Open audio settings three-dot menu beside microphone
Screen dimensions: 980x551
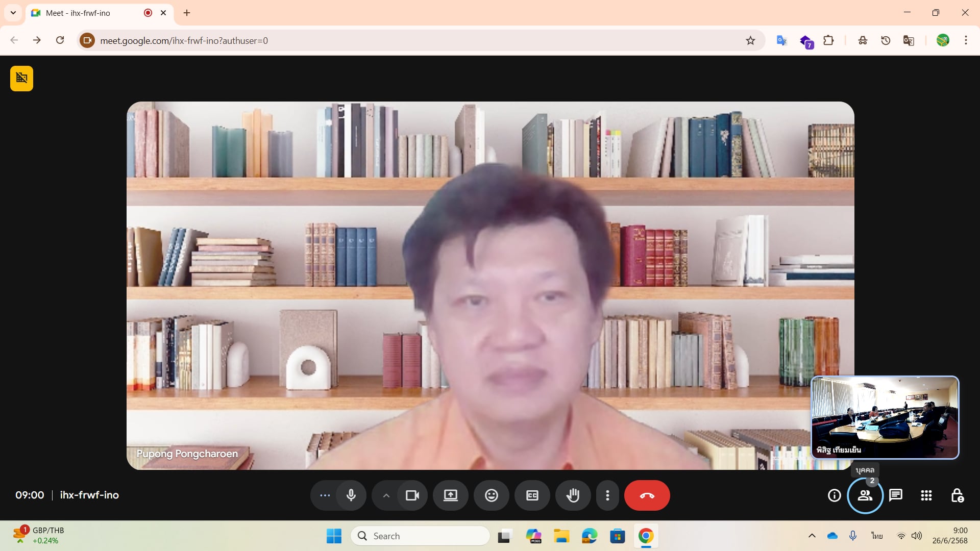pos(325,495)
